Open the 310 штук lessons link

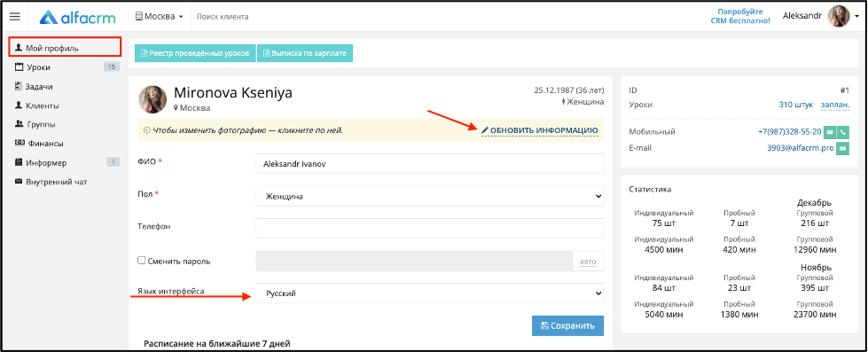click(795, 104)
